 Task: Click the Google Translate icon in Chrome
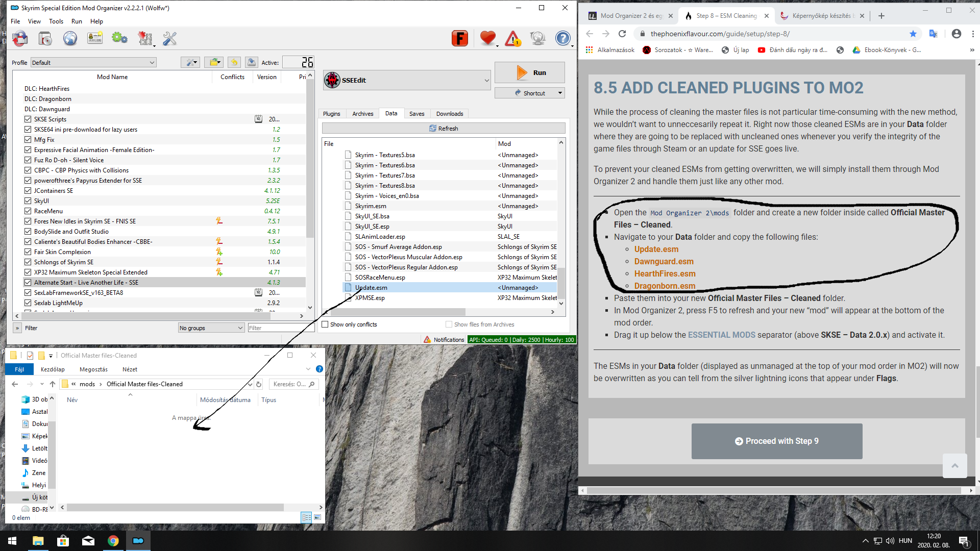tap(934, 34)
